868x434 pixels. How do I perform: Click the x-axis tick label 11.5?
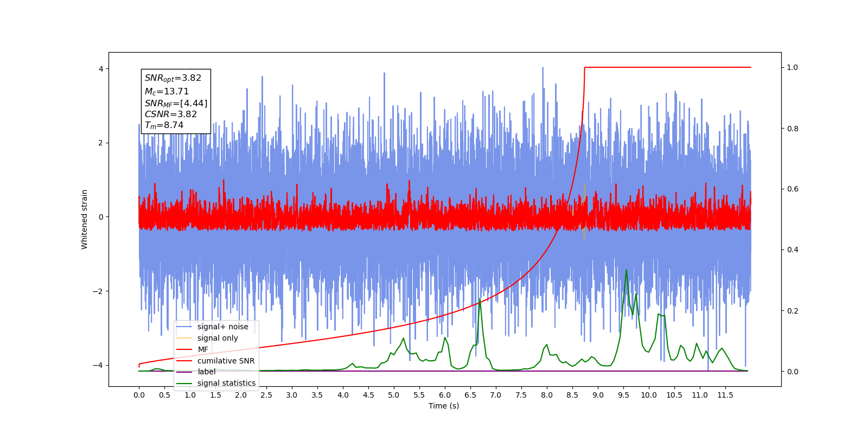point(725,395)
